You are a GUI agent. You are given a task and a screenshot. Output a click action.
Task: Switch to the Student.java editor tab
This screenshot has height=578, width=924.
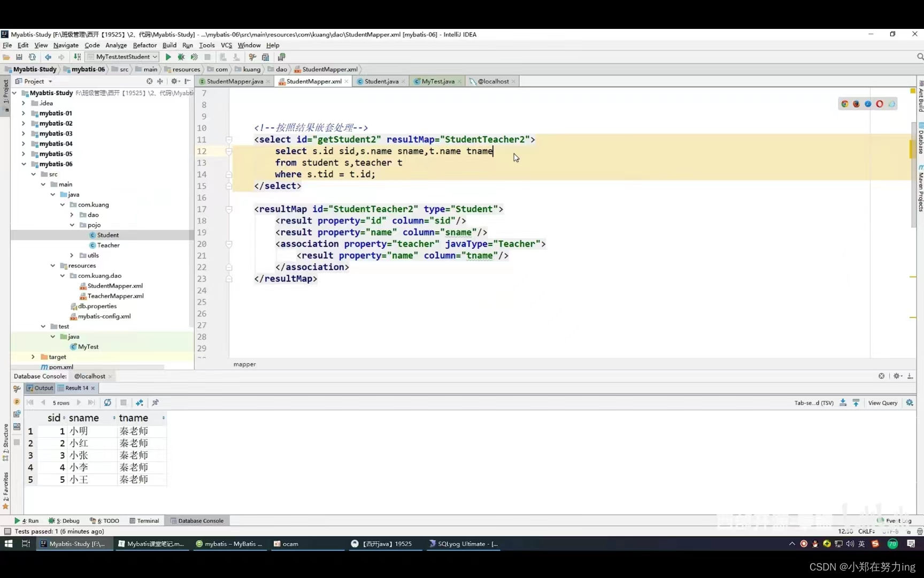(x=381, y=81)
